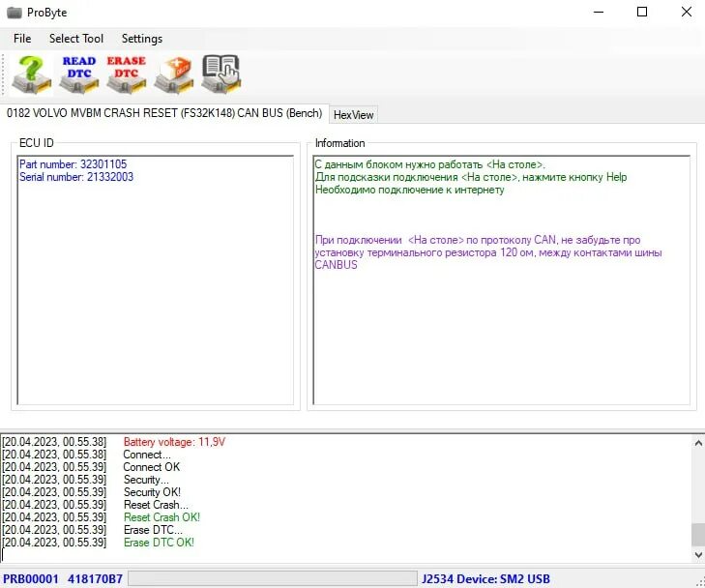Select the 0182 VOLVO MVBM CRASH RESET tab
This screenshot has height=588, width=705.
(164, 113)
